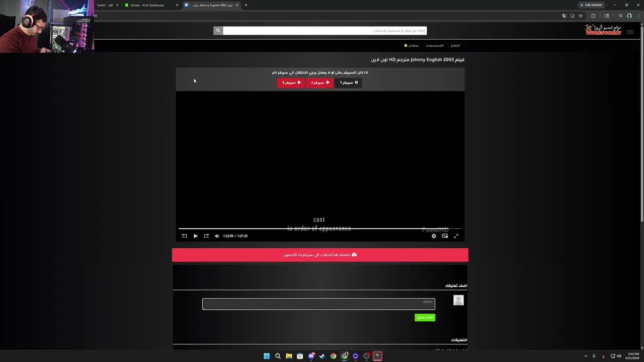Play the Johnny English video
The height and width of the screenshot is (362, 644).
pyautogui.click(x=196, y=236)
